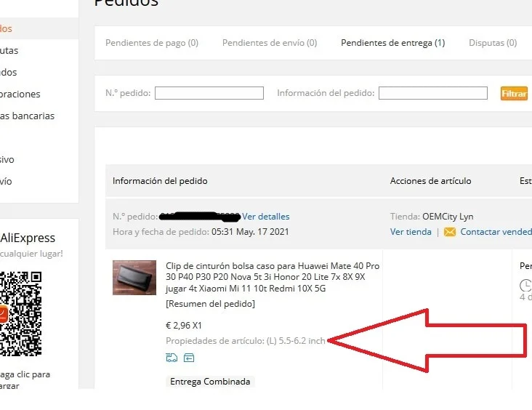Click the return box icon beside truck

[x=189, y=358]
